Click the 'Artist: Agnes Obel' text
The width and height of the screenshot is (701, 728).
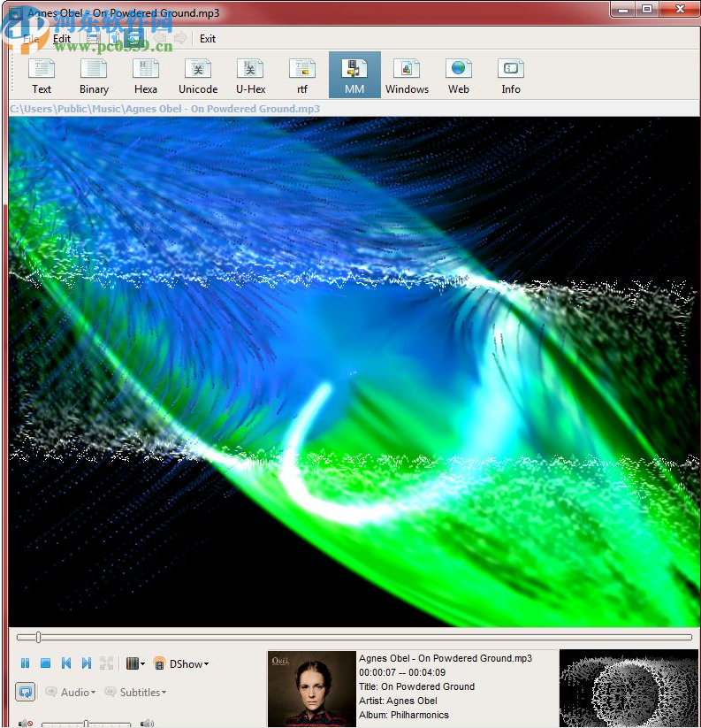(x=398, y=701)
